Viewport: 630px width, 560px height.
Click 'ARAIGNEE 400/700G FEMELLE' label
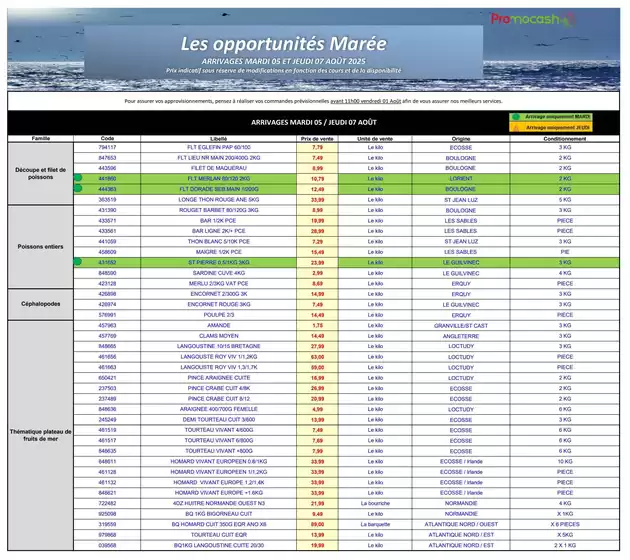pyautogui.click(x=219, y=409)
